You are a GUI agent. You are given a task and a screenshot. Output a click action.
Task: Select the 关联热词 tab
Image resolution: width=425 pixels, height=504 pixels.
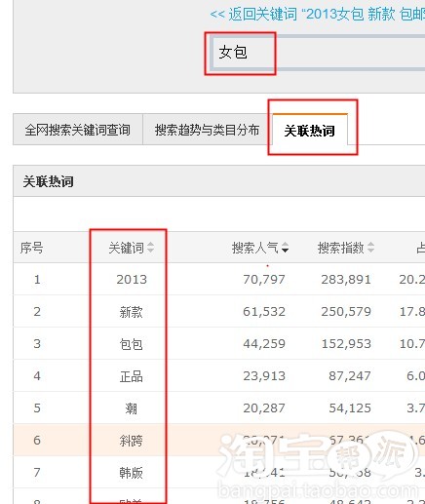coord(310,130)
